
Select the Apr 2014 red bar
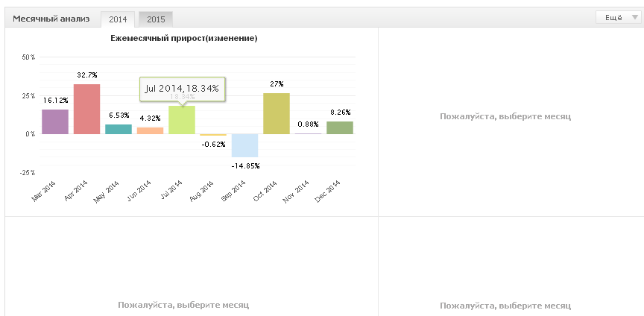click(86, 109)
